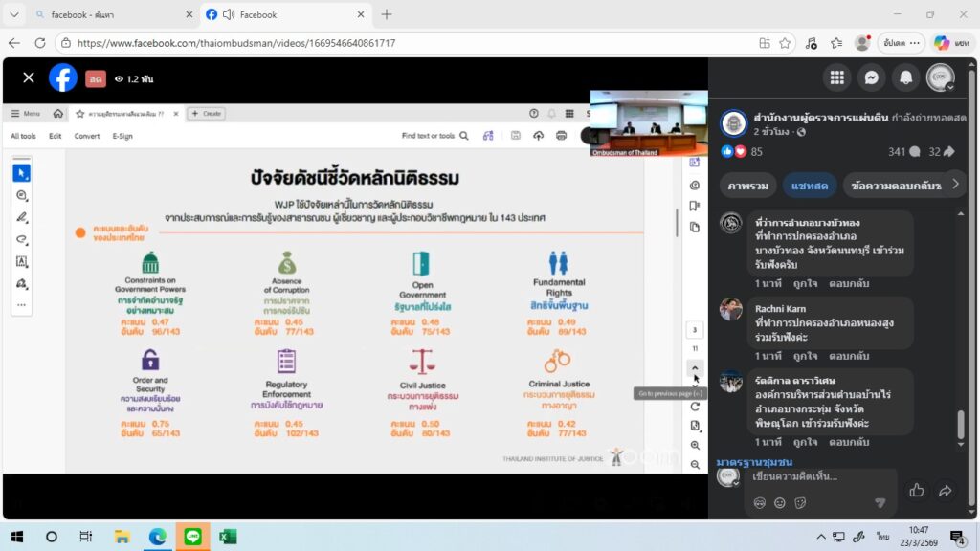Mute the Facebook tab audio speaker icon

[229, 14]
